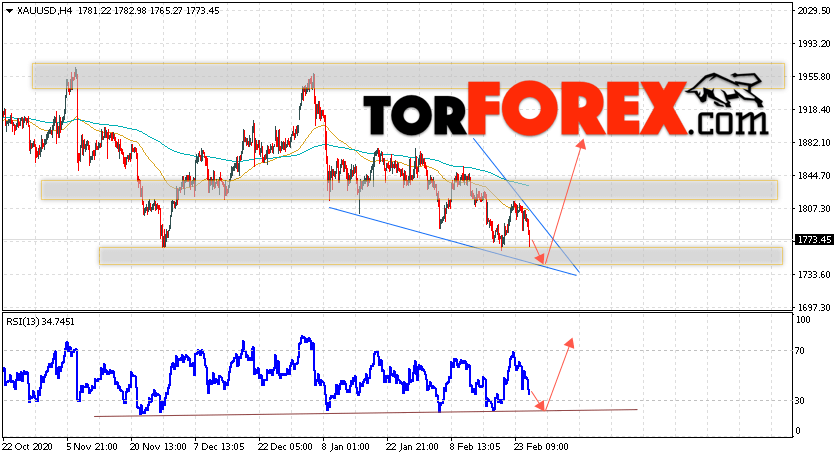Click the RSI scale value 100
The width and height of the screenshot is (838, 458).
pyautogui.click(x=803, y=320)
